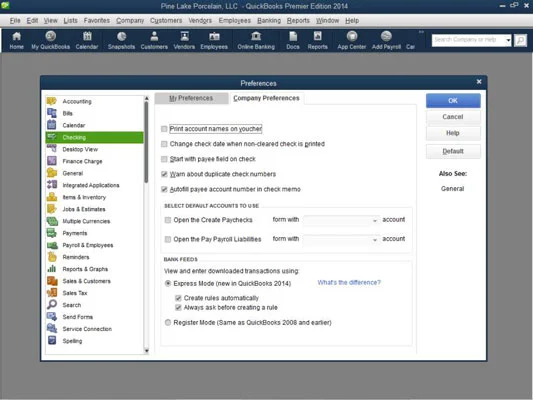
Task: Check Open the Create Paychecks option
Action: click(168, 220)
